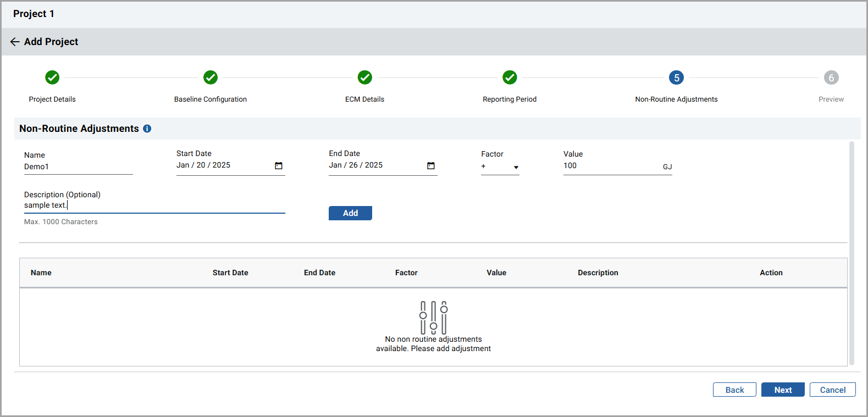
Task: Go to the ECM Details step checkmark
Action: pyautogui.click(x=365, y=77)
